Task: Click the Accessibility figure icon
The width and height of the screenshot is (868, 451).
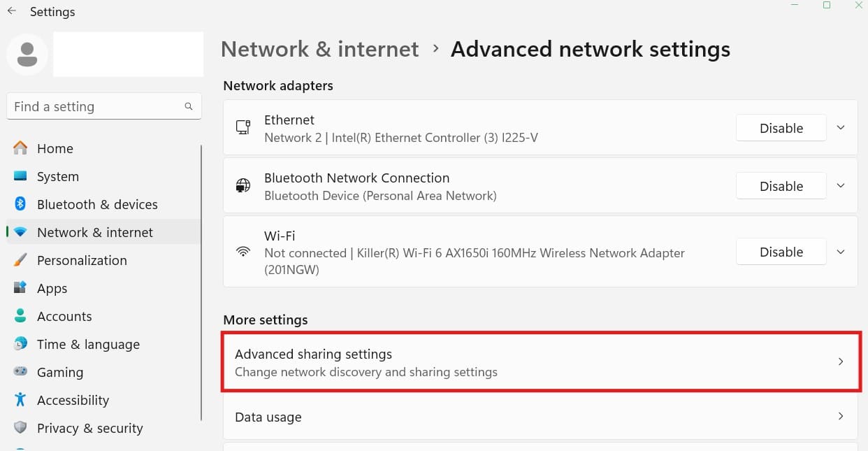Action: 20,400
